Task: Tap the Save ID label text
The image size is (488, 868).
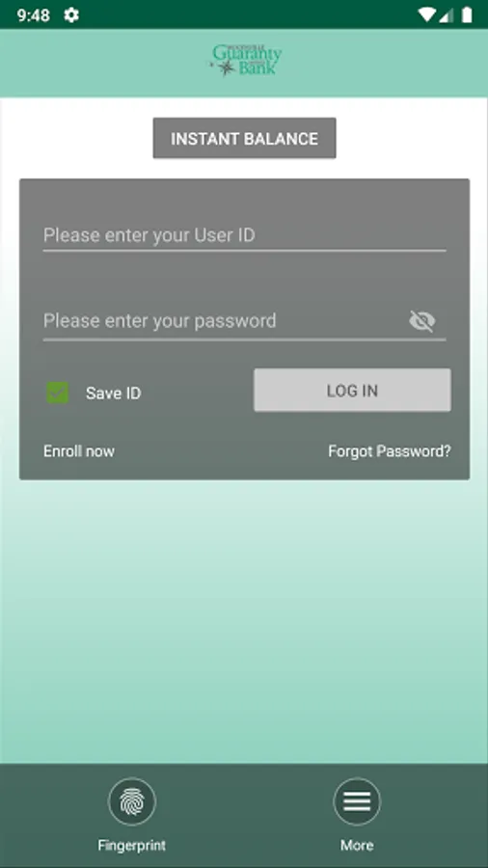Action: [114, 393]
